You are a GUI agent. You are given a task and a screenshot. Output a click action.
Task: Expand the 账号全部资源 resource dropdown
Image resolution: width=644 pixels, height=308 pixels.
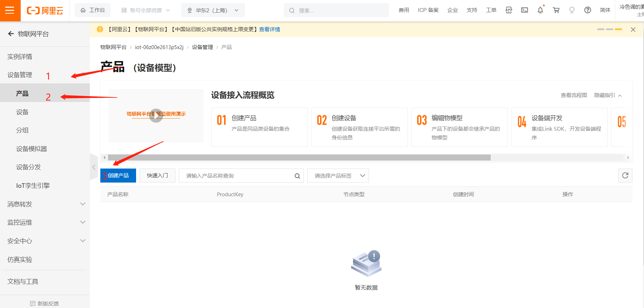pos(146,10)
